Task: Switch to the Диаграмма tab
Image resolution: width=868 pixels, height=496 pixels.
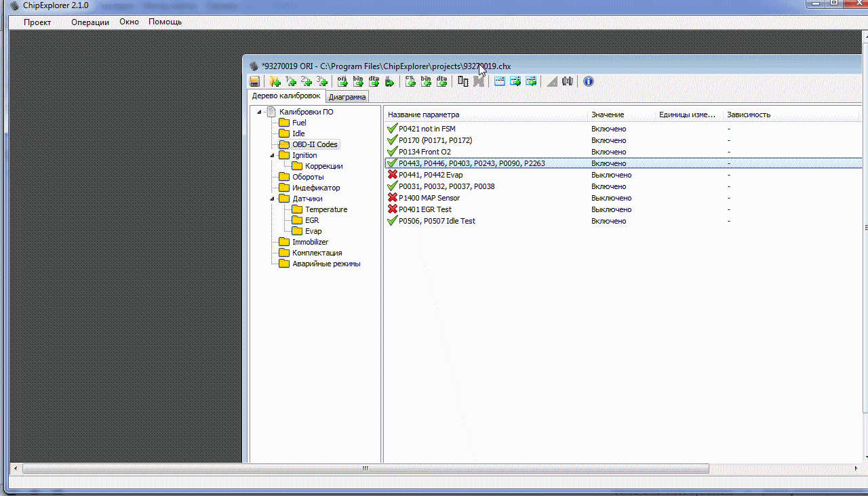Action: pyautogui.click(x=347, y=97)
